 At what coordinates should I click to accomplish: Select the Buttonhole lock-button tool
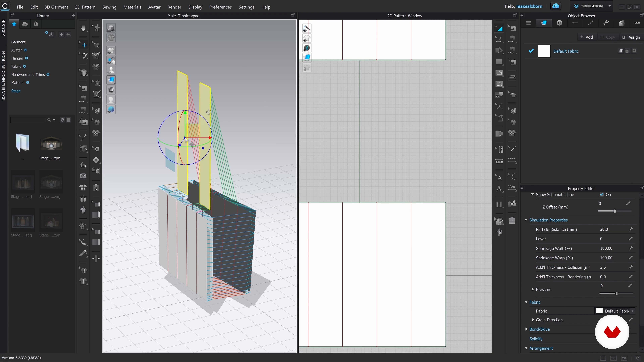tap(96, 171)
